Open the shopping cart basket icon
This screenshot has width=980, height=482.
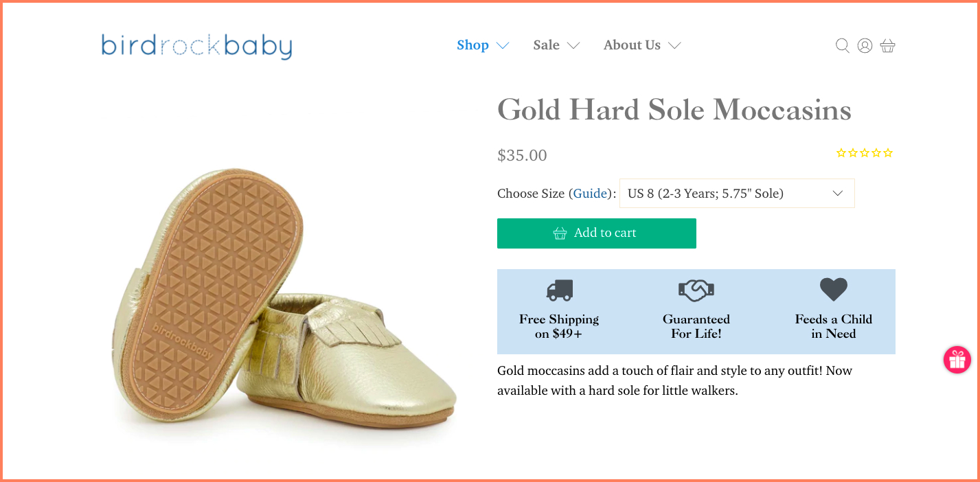887,46
